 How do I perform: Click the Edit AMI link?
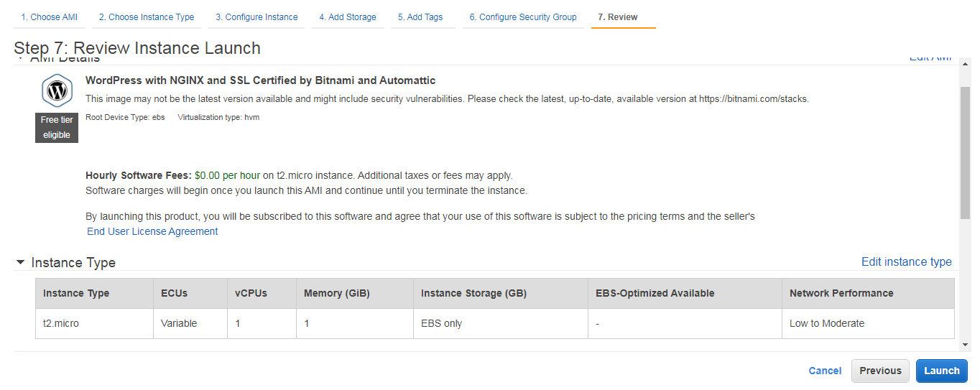[930, 59]
